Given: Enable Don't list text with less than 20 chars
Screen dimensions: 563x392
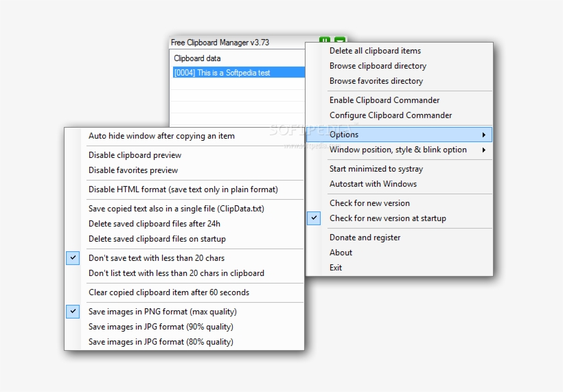Looking at the screenshot, I should coord(184,273).
